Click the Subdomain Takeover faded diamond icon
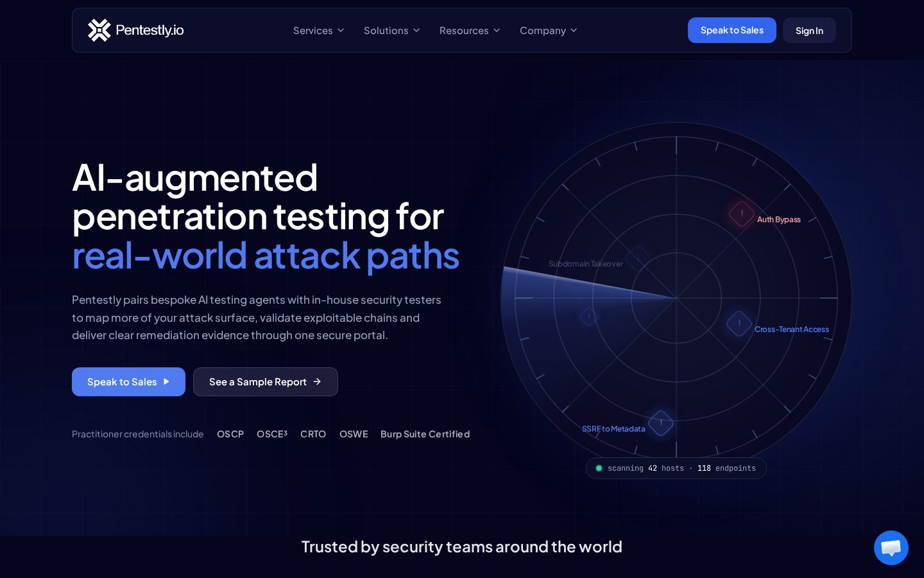This screenshot has width=924, height=578. pyautogui.click(x=638, y=258)
